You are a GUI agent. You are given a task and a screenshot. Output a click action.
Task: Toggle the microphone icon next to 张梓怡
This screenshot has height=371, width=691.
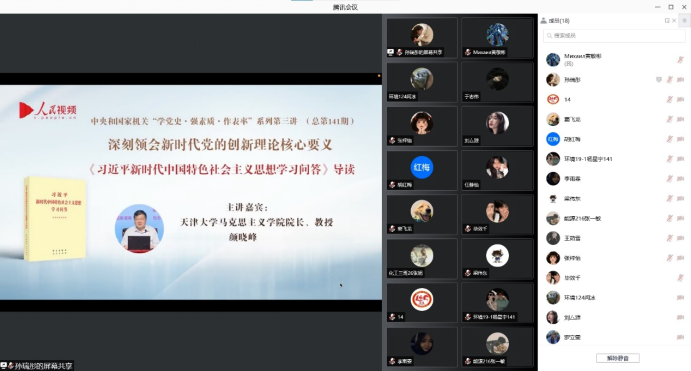[x=669, y=258]
